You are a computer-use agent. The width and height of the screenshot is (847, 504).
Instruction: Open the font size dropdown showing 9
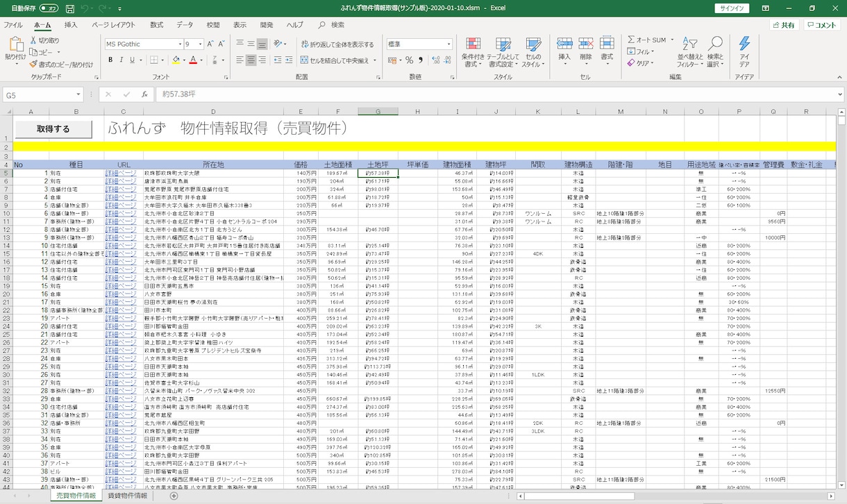[199, 44]
